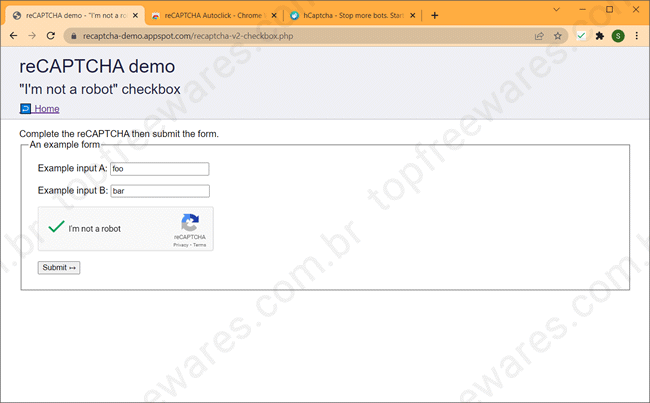Image resolution: width=650 pixels, height=403 pixels.
Task: Click the Example input A field
Action: (x=159, y=169)
